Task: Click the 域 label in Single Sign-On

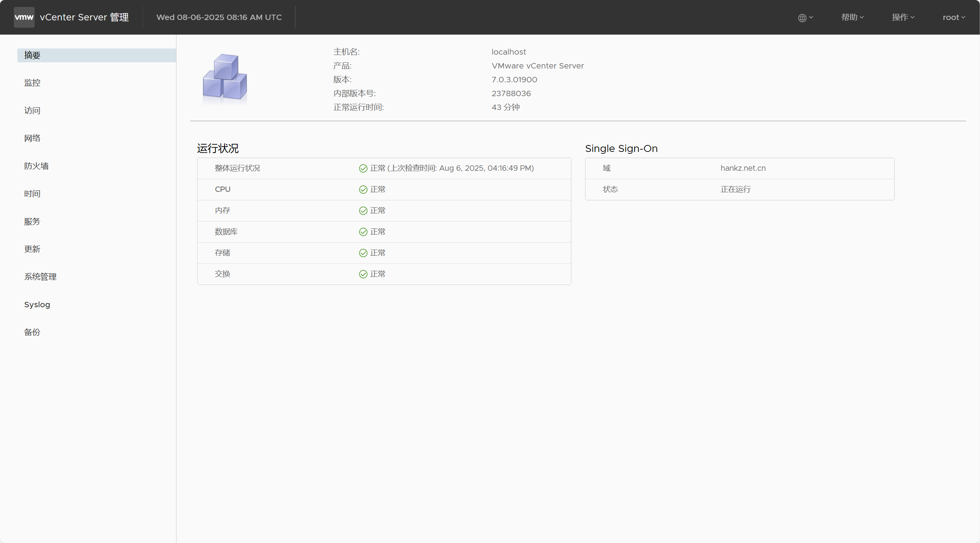Action: pos(606,168)
